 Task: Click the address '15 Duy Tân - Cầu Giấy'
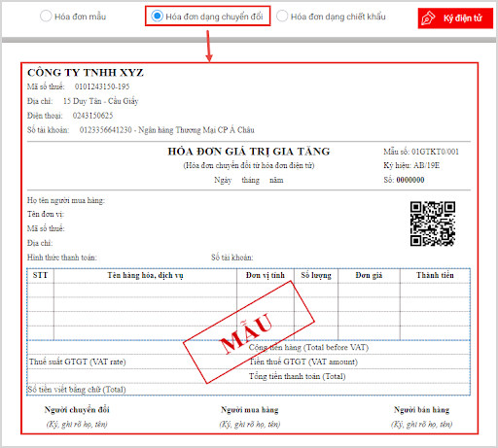coord(101,101)
